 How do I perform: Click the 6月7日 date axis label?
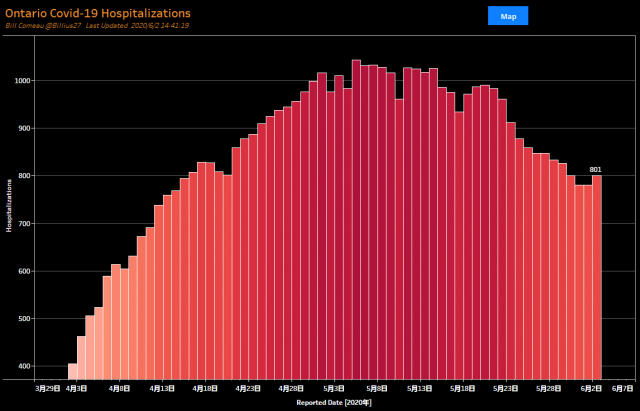(623, 389)
